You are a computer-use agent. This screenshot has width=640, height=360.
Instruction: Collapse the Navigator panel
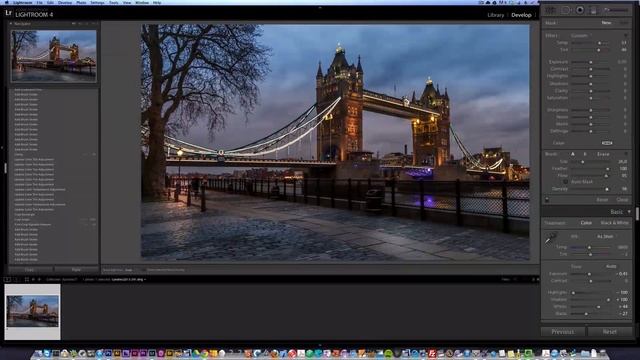tap(11, 24)
